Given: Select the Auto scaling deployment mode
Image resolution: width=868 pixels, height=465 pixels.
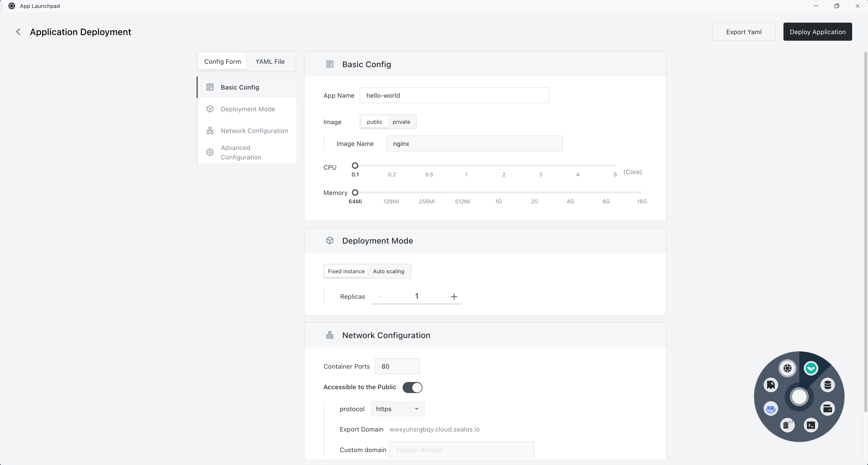Looking at the screenshot, I should [388, 270].
